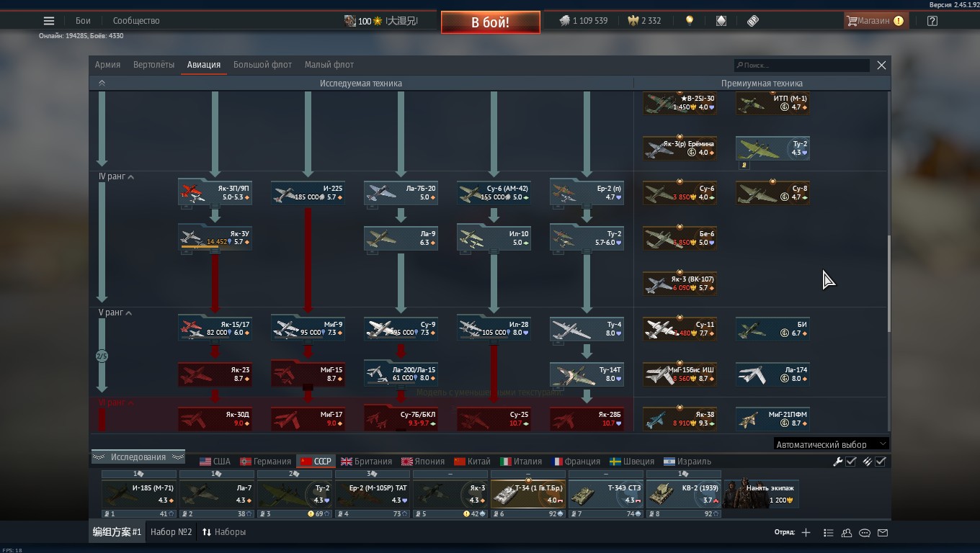Viewport: 980px width, 553px height.
Task: Open the mail envelope icon
Action: pos(883,533)
